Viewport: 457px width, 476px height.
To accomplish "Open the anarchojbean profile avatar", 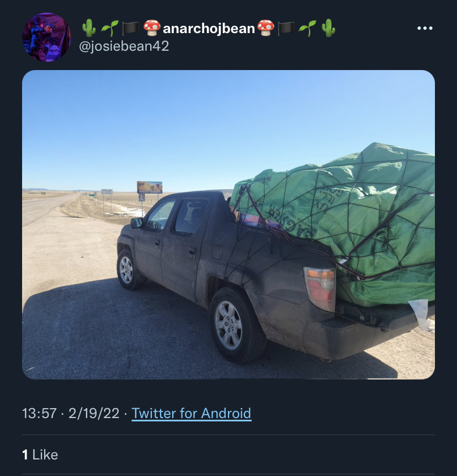I will (x=46, y=38).
